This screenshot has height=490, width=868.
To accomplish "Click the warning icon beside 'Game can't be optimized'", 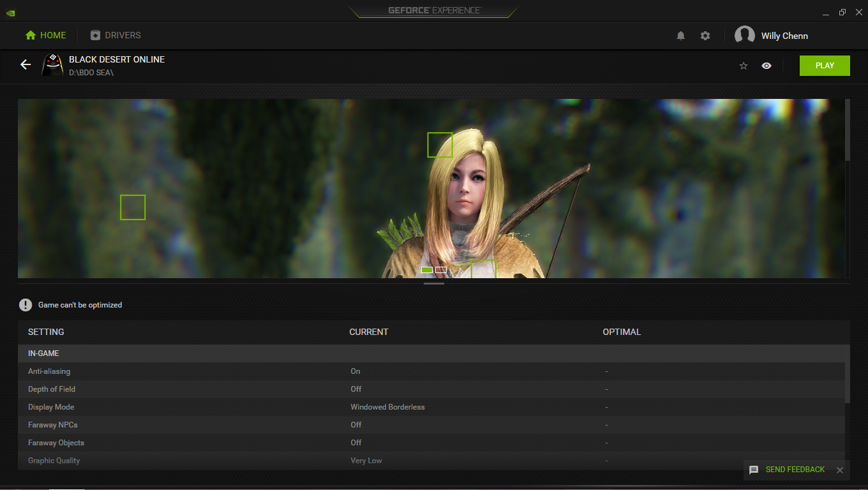I will tap(26, 304).
